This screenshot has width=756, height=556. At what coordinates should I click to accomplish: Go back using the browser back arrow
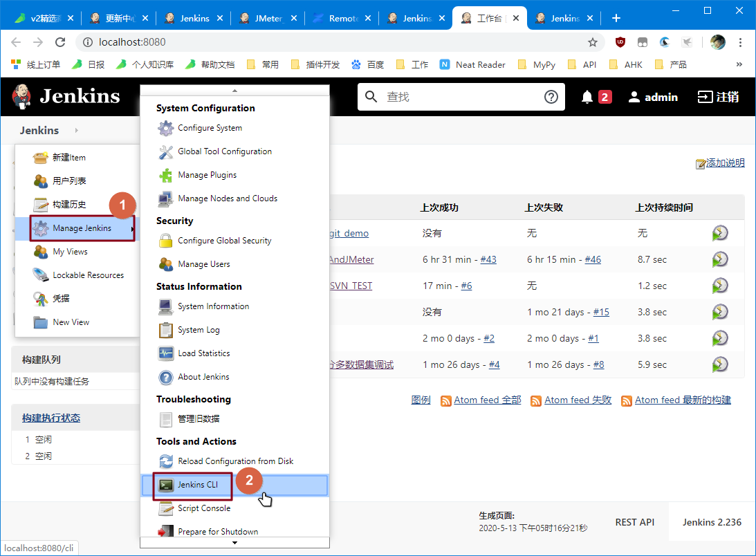pos(16,42)
